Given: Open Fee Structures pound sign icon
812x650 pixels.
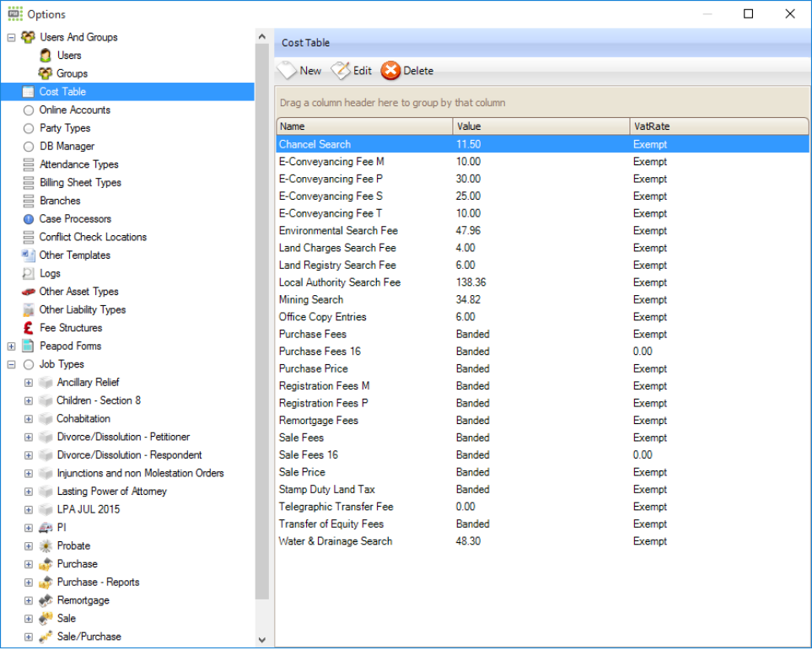Looking at the screenshot, I should [29, 328].
